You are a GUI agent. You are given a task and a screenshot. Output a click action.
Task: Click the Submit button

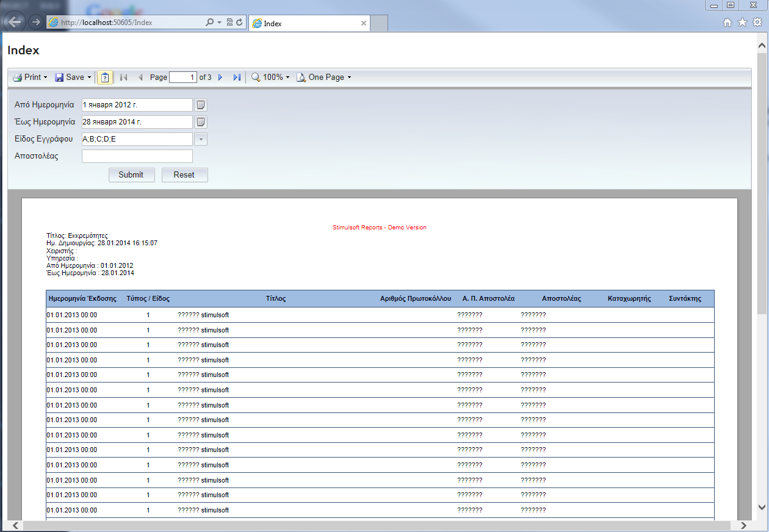coord(131,175)
